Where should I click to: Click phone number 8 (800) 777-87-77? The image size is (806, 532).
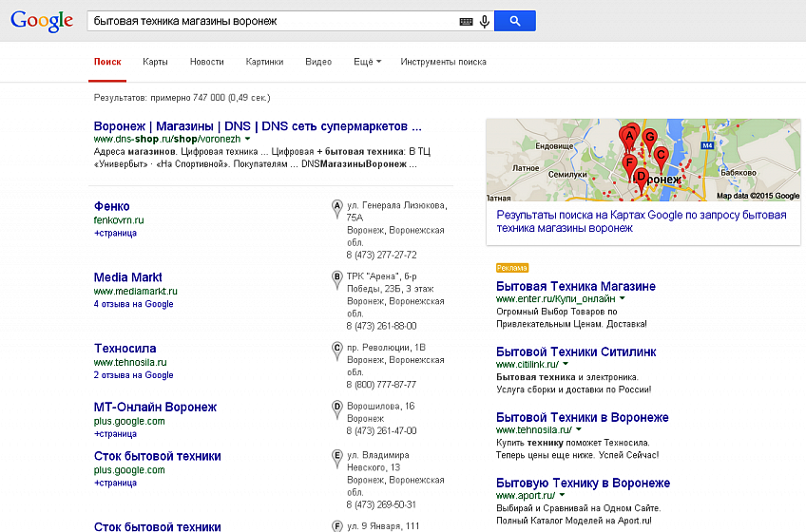pos(381,384)
